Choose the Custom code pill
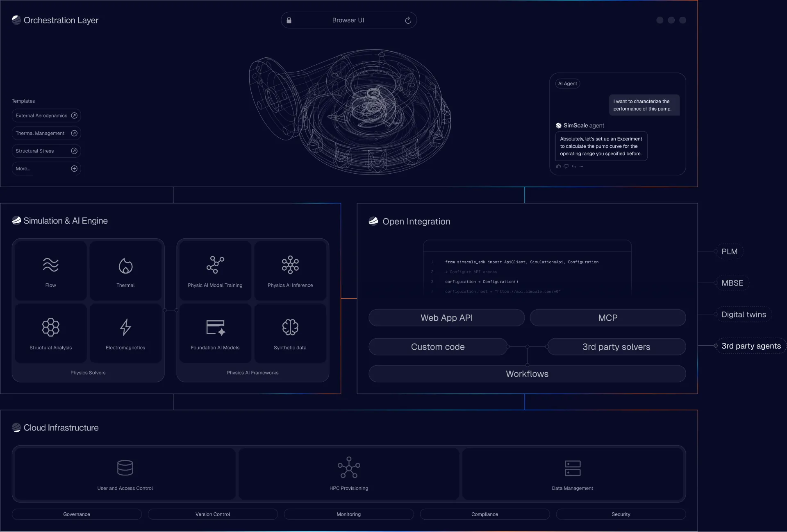This screenshot has height=532, width=787. point(438,347)
